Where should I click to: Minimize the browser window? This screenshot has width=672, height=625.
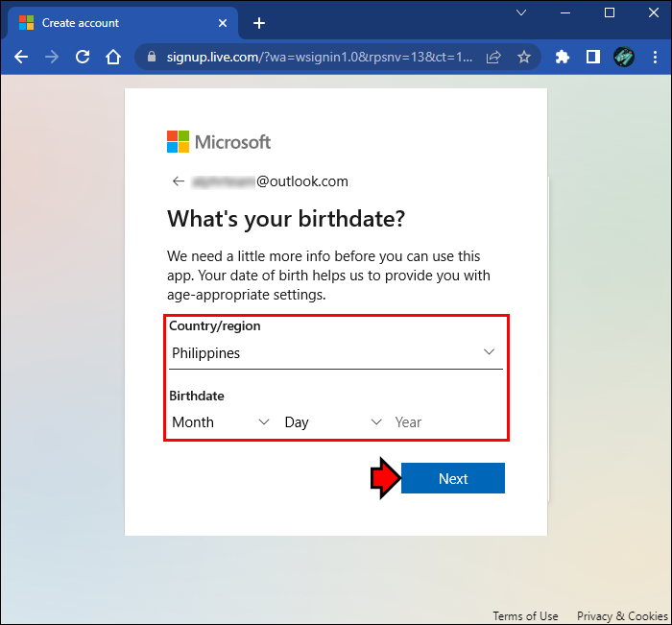[x=565, y=12]
